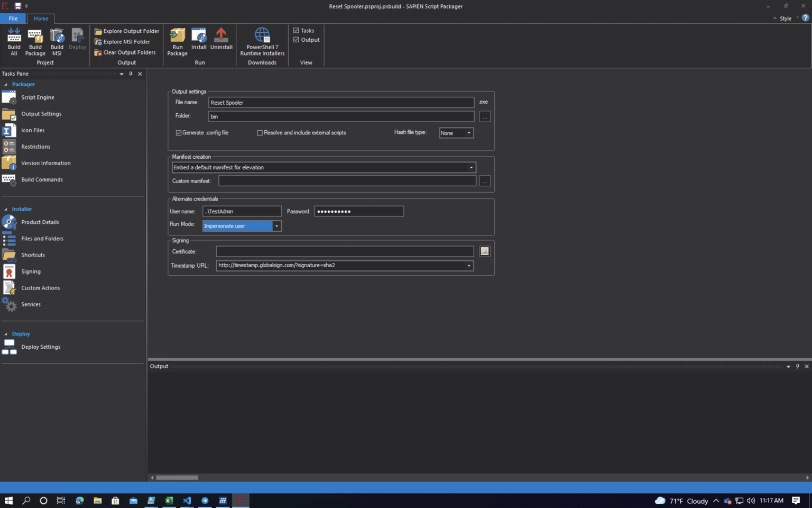
Task: Click Explore MSI Folder
Action: (122, 42)
